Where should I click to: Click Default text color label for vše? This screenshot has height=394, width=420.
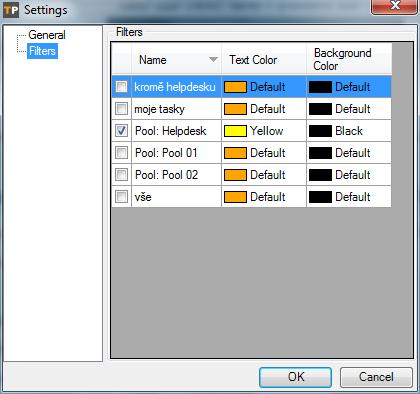coord(268,197)
